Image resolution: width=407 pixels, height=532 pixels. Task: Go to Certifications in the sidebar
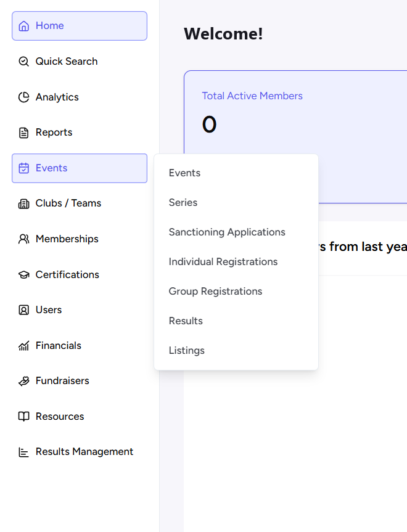click(x=80, y=274)
